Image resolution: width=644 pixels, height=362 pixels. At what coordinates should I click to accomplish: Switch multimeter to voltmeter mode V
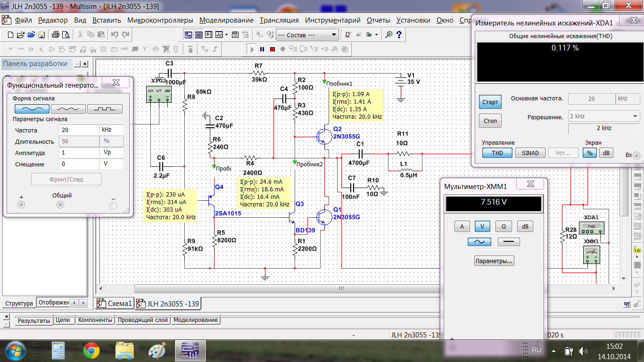point(482,226)
